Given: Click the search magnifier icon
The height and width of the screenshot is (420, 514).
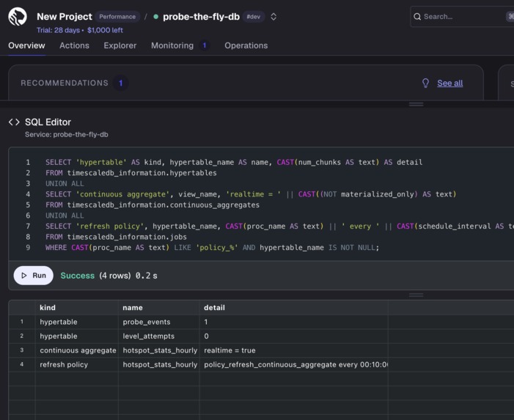Looking at the screenshot, I should click(x=417, y=17).
